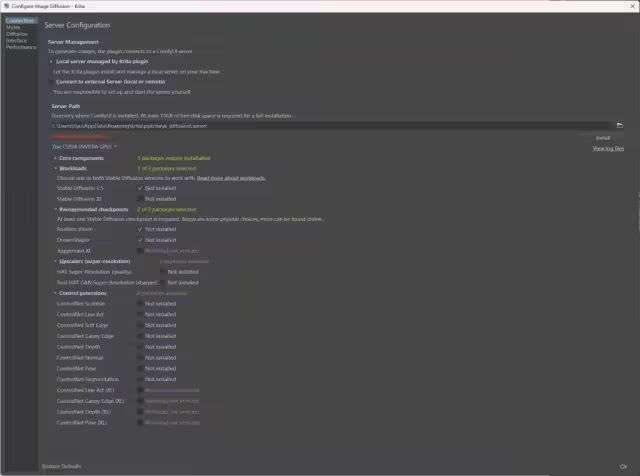Select the Connection tab in sidebar
The width and height of the screenshot is (640, 476).
pyautogui.click(x=20, y=20)
